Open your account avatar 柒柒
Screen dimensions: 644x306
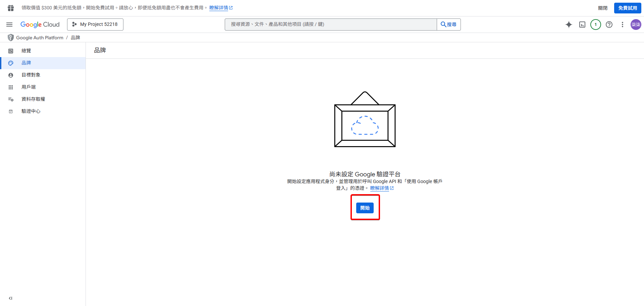point(636,24)
